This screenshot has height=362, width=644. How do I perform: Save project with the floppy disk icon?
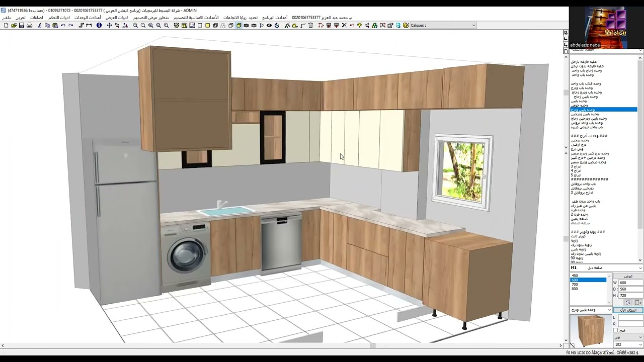point(22,25)
